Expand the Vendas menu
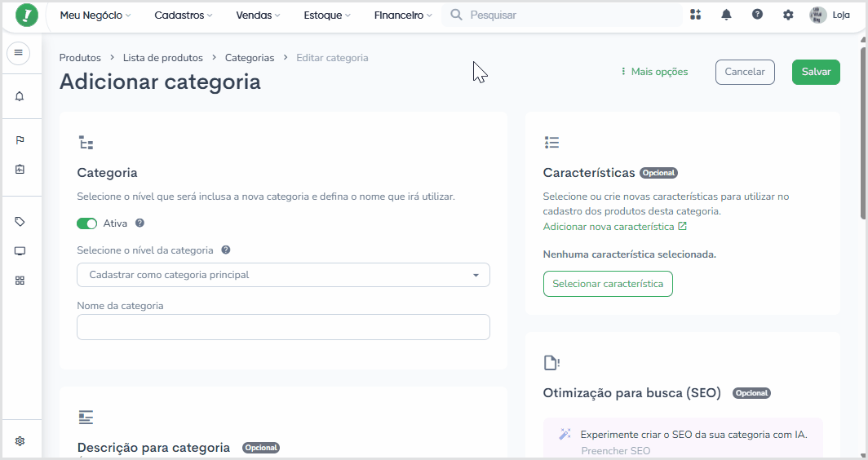The width and height of the screenshot is (868, 460). coord(258,15)
